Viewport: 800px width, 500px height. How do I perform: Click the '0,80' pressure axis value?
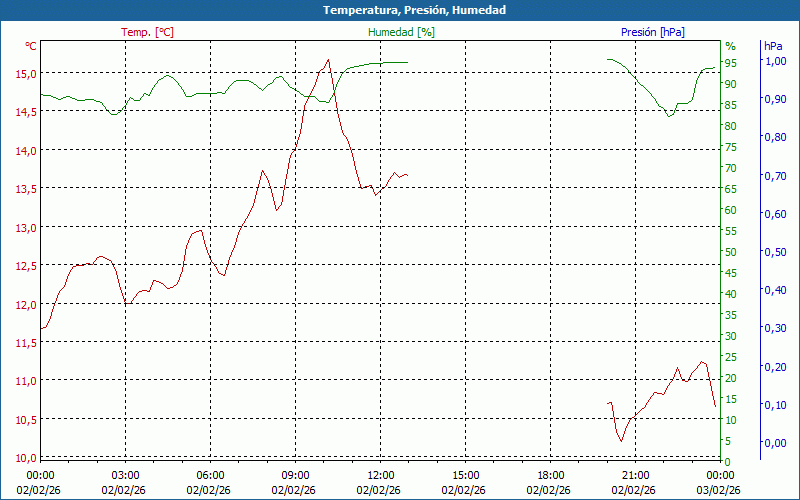tap(775, 137)
